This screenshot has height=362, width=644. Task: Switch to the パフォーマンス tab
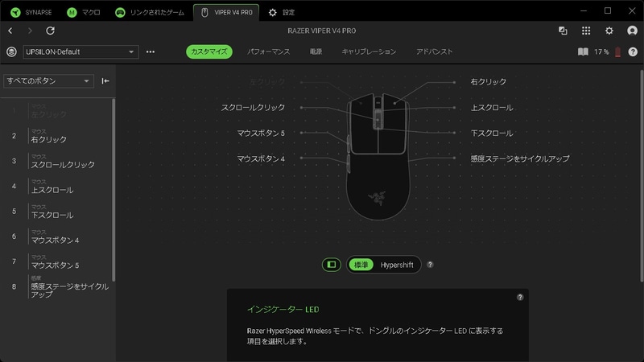(269, 51)
